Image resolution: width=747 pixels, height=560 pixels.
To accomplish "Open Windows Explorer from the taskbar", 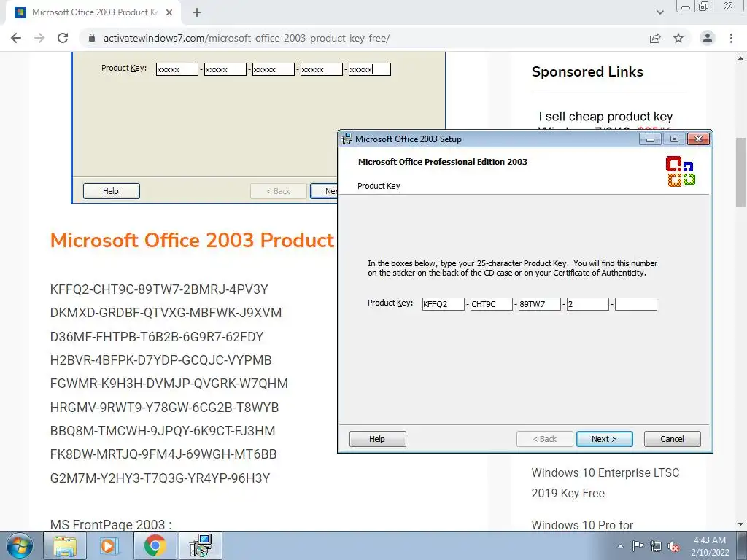I will pyautogui.click(x=65, y=545).
